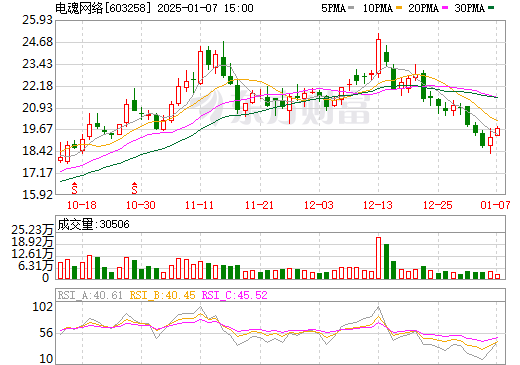Click the 12-03 date label

pos(319,205)
